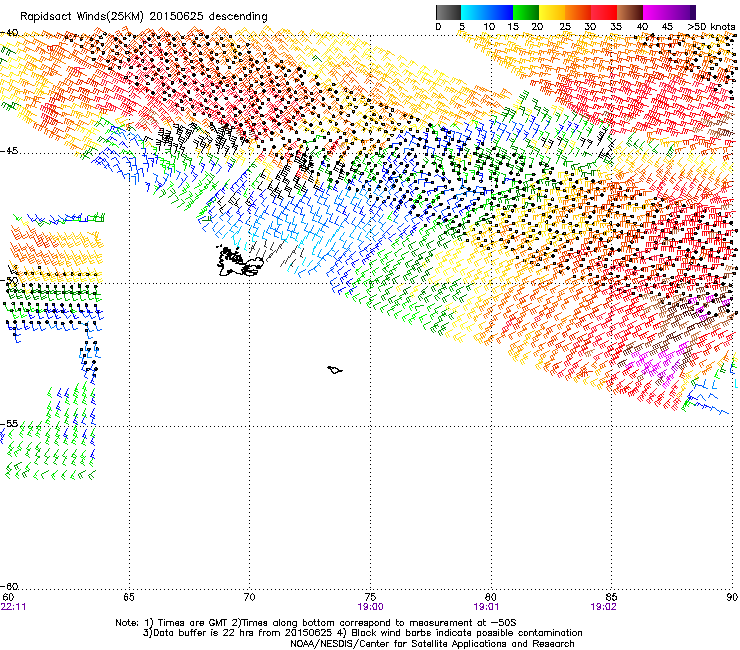Click the green 15-20 knots legend swatch
This screenshot has width=740, height=650.
click(526, 12)
